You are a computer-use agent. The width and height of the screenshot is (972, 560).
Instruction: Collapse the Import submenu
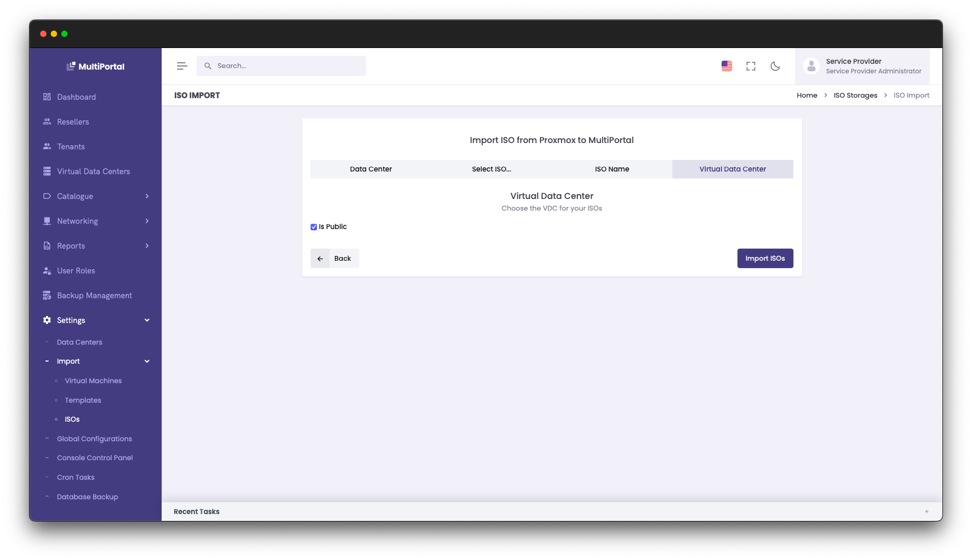tap(147, 361)
